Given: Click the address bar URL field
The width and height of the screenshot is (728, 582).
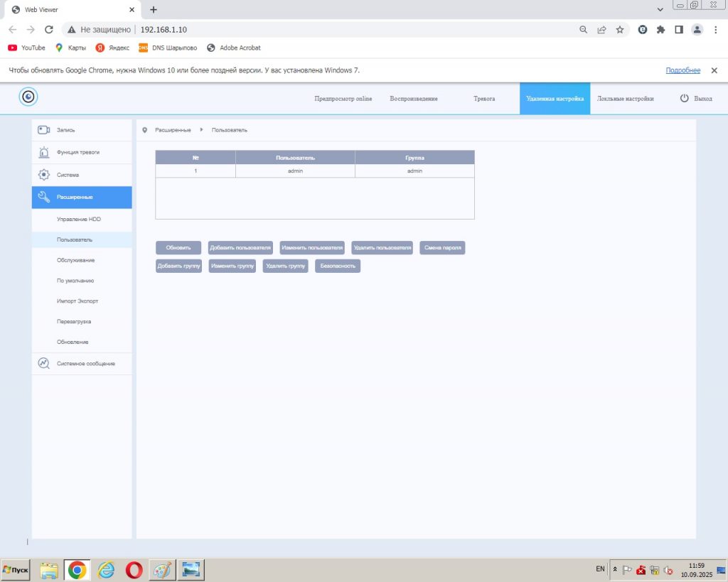Looking at the screenshot, I should [x=355, y=30].
